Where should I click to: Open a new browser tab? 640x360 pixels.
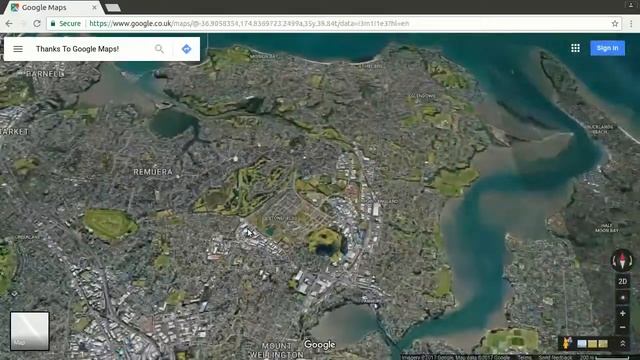(113, 8)
